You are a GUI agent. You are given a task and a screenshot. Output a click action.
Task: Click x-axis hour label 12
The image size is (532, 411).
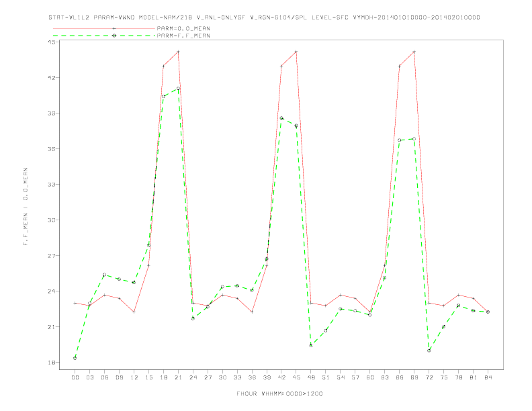(x=134, y=377)
